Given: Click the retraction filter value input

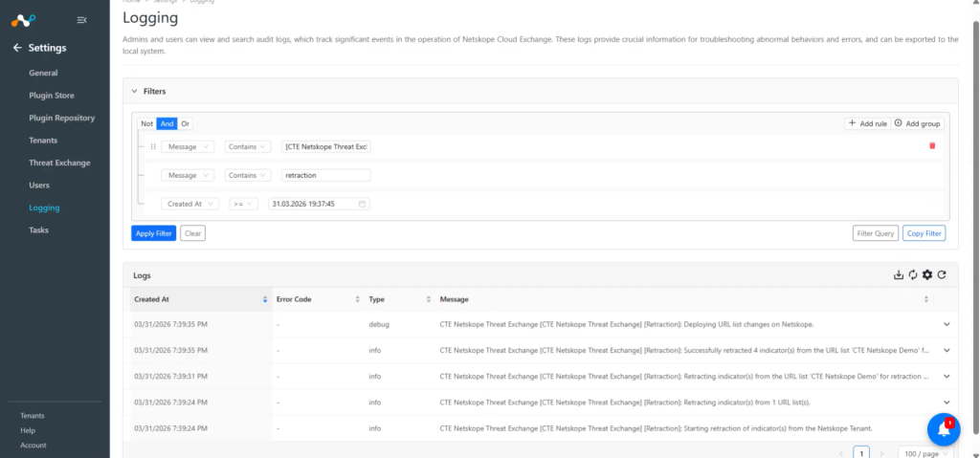Looking at the screenshot, I should click(326, 176).
